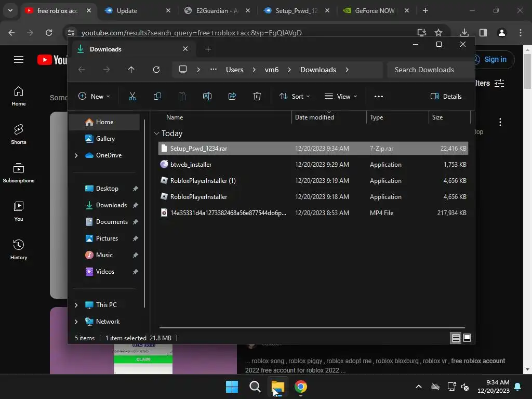Open the See more ellipsis in Explorer toolbar
This screenshot has height=399, width=532.
click(379, 96)
